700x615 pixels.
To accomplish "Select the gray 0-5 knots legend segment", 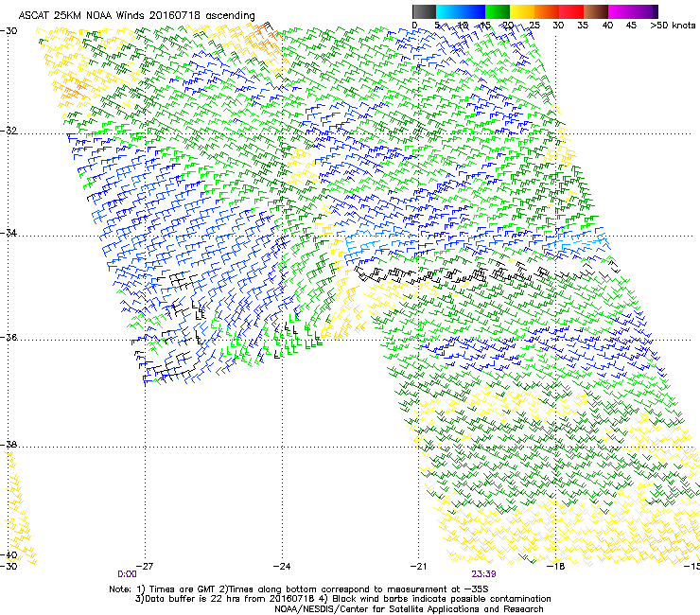I will pos(424,11).
